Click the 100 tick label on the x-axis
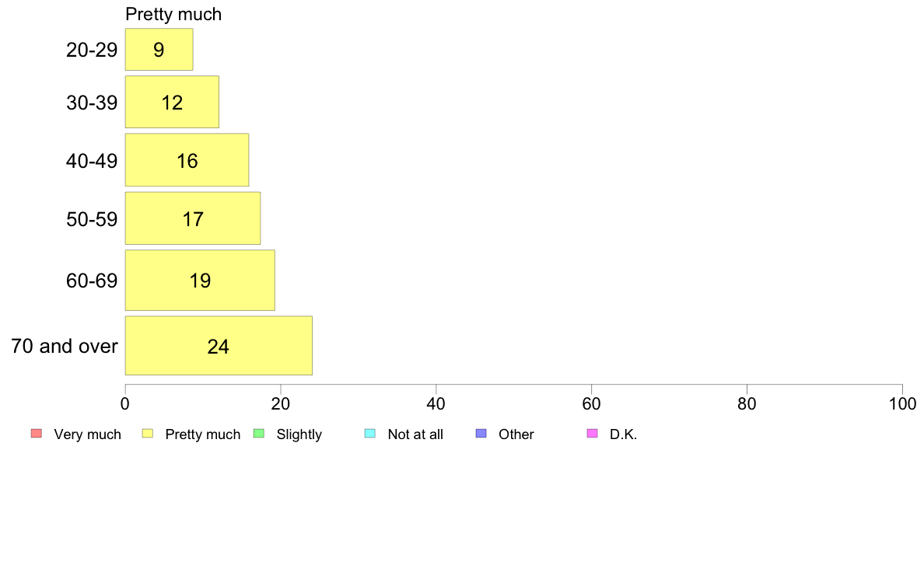This screenshot has width=924, height=572. click(x=902, y=403)
